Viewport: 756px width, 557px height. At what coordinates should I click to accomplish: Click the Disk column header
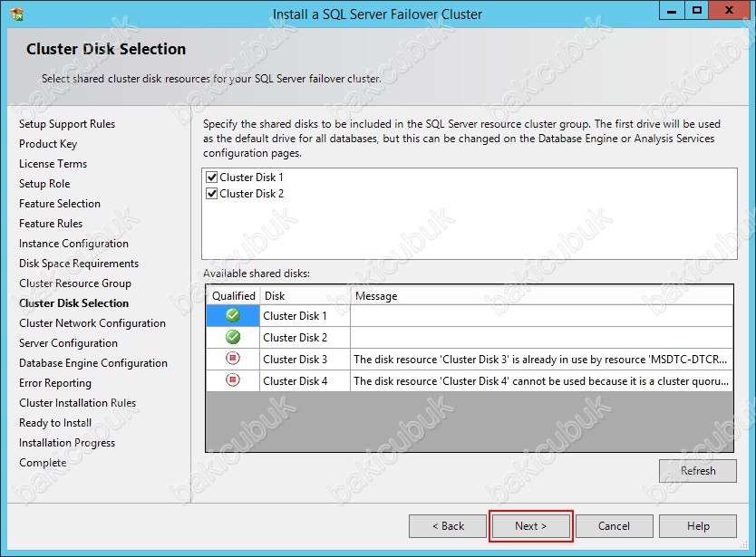click(x=305, y=296)
